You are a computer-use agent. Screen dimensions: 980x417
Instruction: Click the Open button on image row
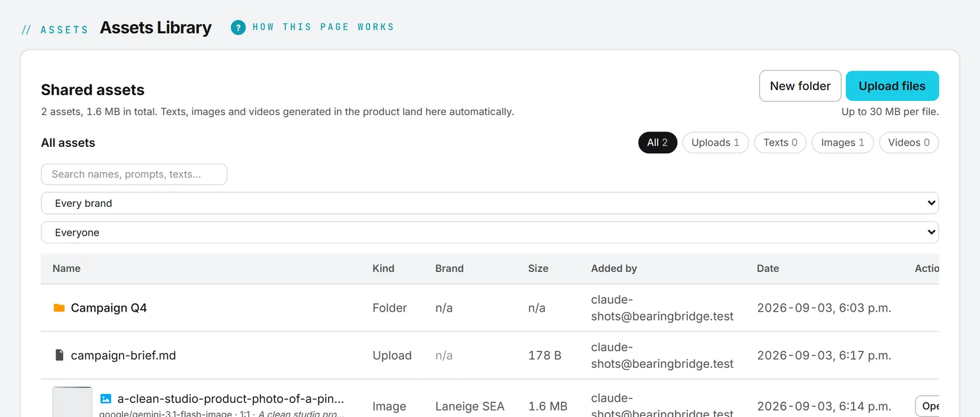click(x=928, y=406)
